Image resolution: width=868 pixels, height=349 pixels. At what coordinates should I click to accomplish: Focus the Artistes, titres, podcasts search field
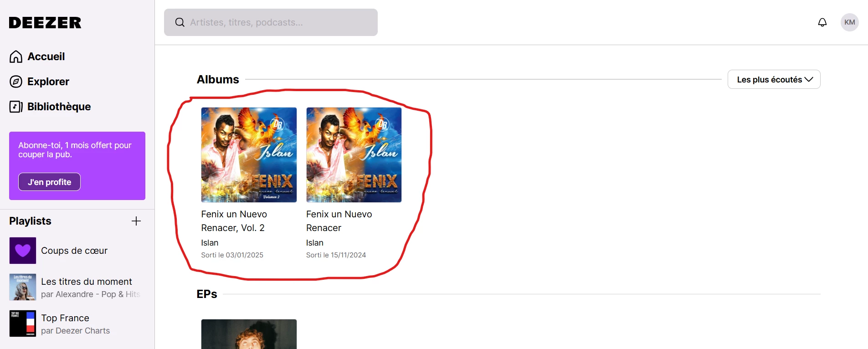tap(271, 22)
